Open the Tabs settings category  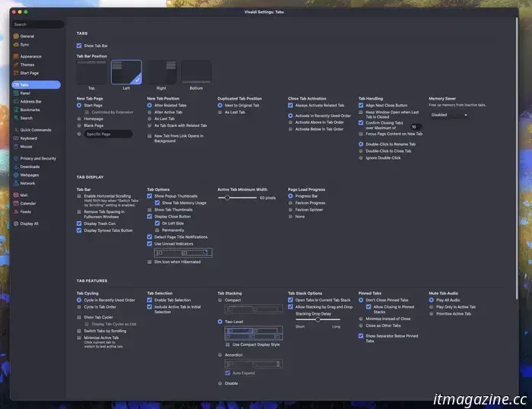click(x=36, y=85)
